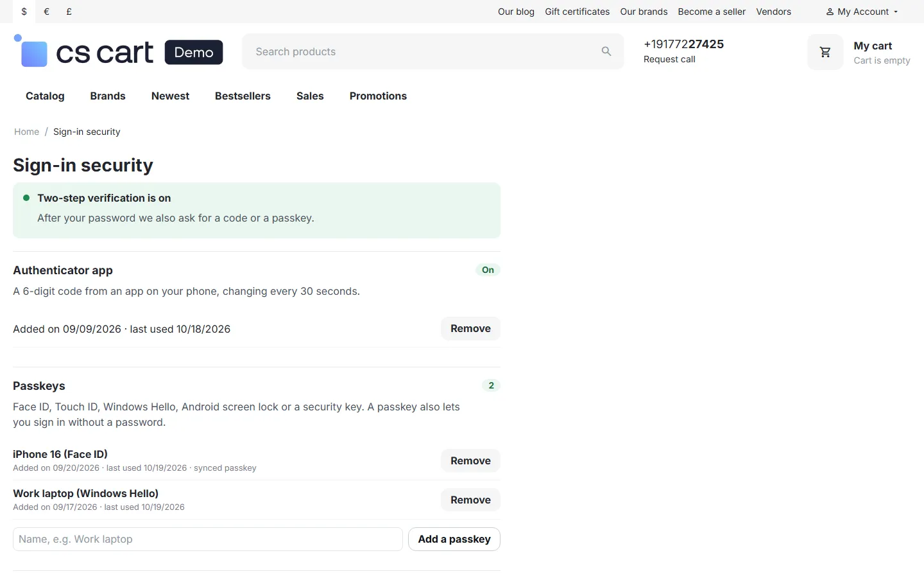Viewport: 924px width, 578px height.
Task: Click the Passkeys count badge 2
Action: pyautogui.click(x=491, y=385)
